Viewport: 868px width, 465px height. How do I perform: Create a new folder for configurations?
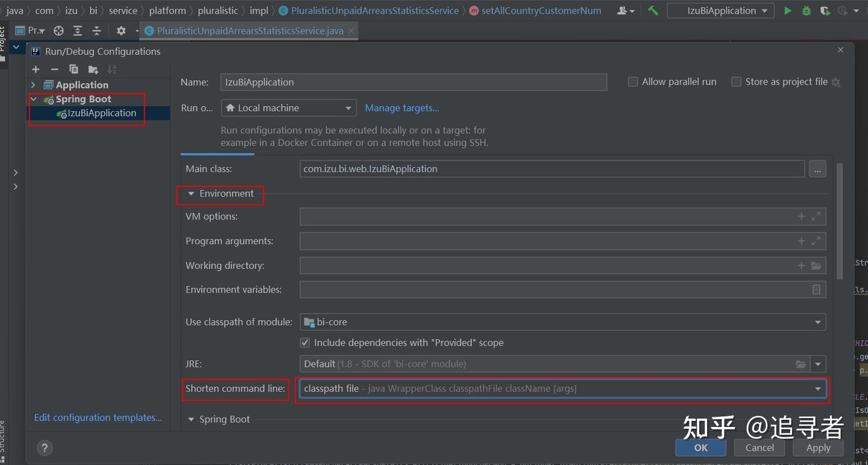coord(93,69)
